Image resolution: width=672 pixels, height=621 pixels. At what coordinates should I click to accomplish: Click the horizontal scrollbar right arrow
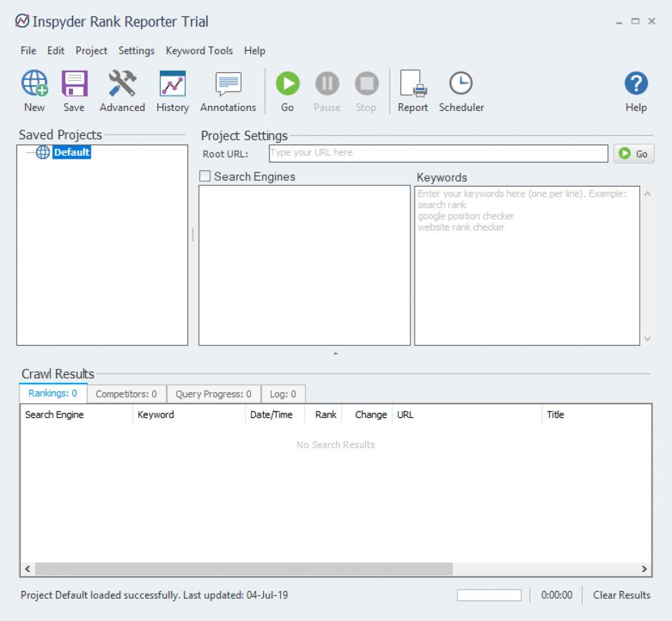644,569
